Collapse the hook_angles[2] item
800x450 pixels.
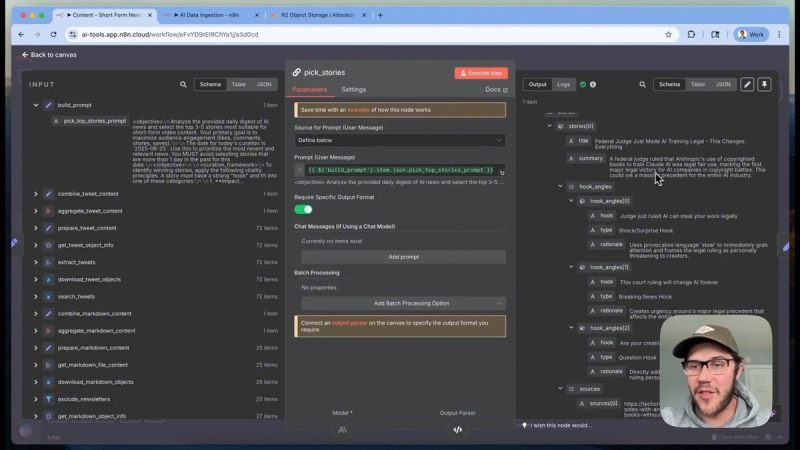571,328
